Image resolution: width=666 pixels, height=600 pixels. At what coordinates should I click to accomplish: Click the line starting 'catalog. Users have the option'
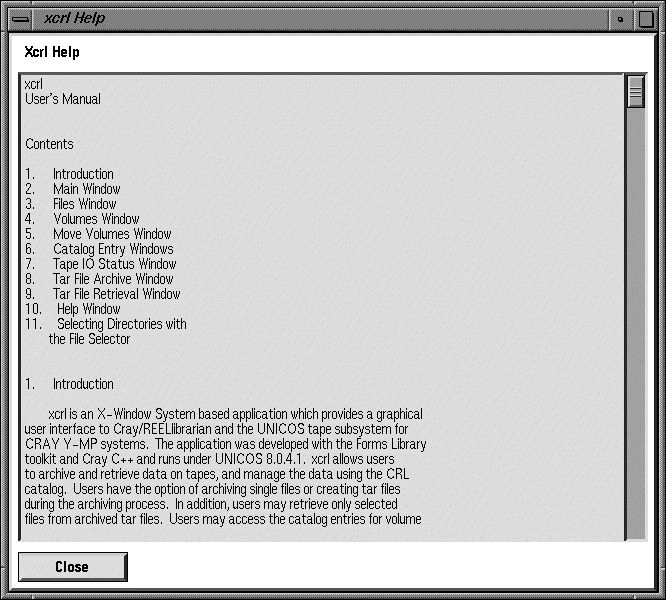(x=212, y=489)
